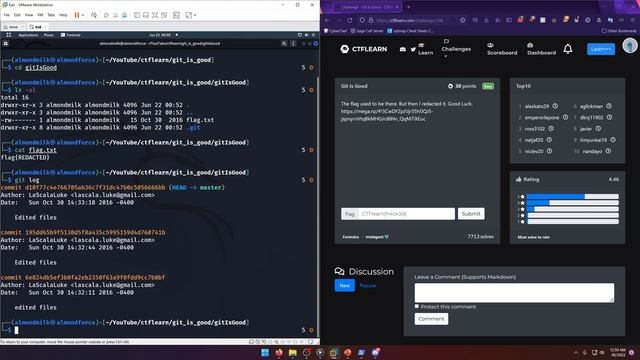Viewport: 640px width, 360px height.
Task: Click the flag.txt filename in ls listing
Action: 200,120
